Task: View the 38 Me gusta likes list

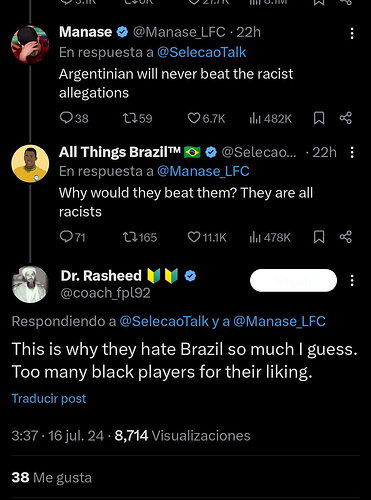Action: click(52, 477)
